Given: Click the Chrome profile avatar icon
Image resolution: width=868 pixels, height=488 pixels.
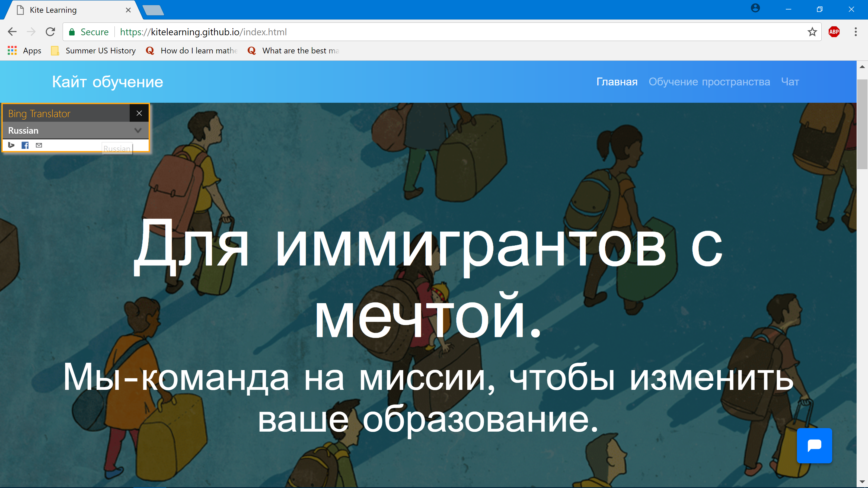Looking at the screenshot, I should pyautogui.click(x=755, y=8).
